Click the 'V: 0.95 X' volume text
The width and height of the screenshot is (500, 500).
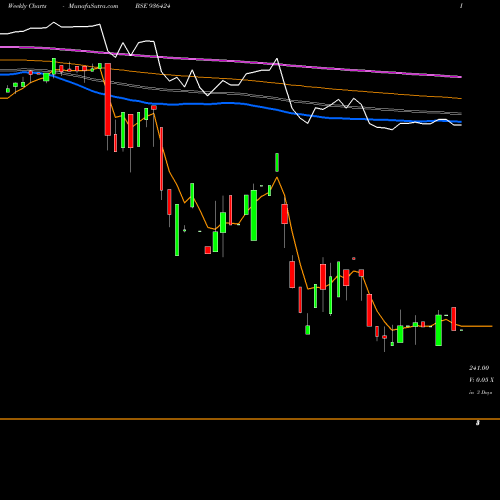point(481,380)
